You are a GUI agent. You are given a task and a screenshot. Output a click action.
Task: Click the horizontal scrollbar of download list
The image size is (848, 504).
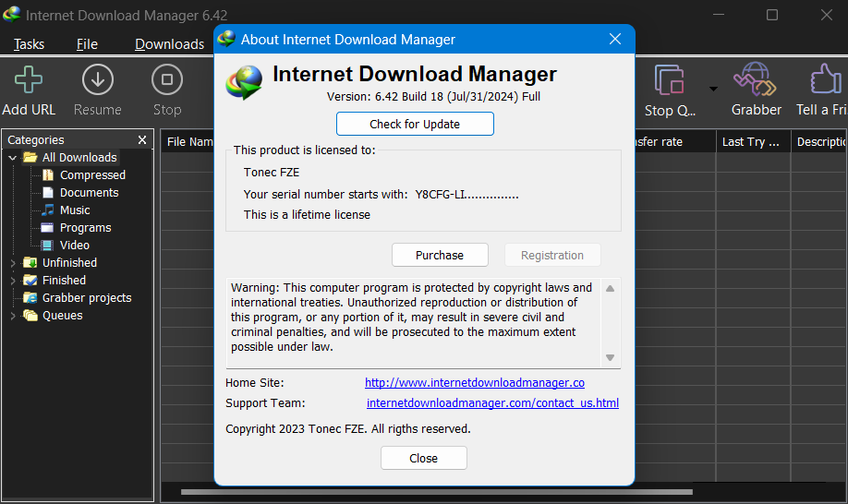[436, 492]
